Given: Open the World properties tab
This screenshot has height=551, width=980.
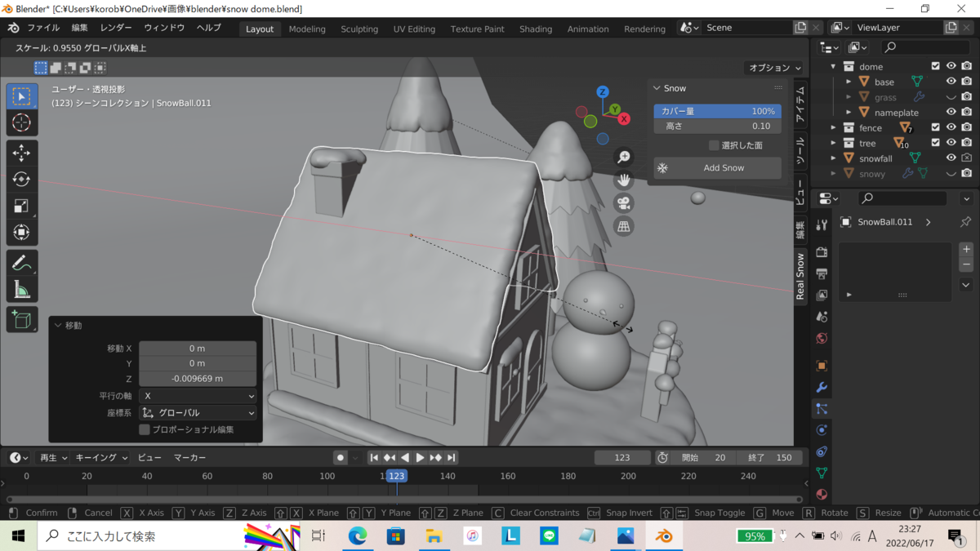Looking at the screenshot, I should [822, 338].
